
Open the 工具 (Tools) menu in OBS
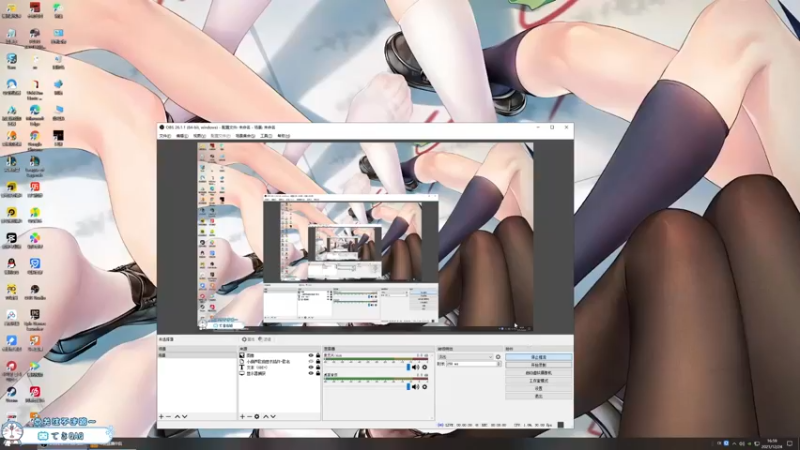[x=266, y=136]
